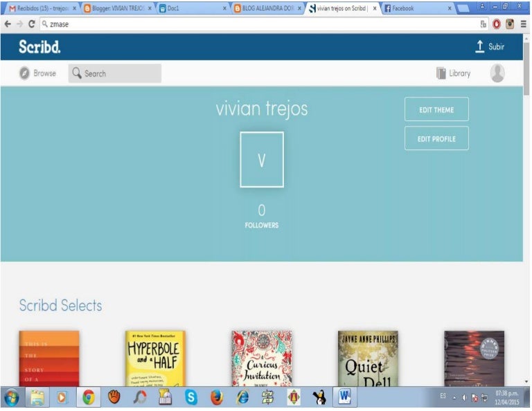Viewport: 532px width, 411px height.
Task: Open Firefox from the taskbar
Action: pos(217,397)
